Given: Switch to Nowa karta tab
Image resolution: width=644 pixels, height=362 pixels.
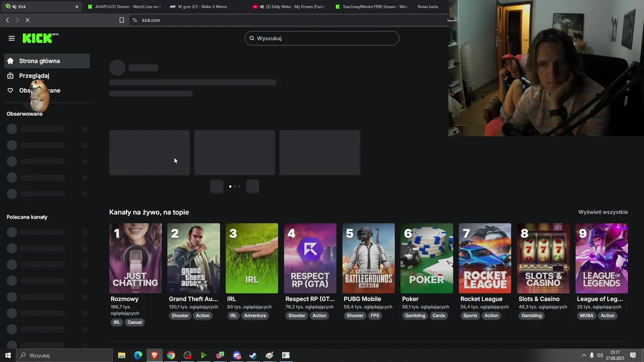Looking at the screenshot, I should point(428,7).
